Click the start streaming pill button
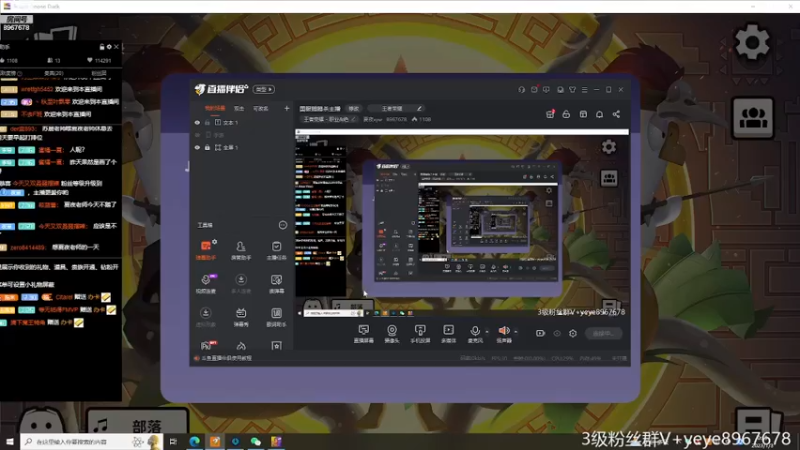800x450 pixels. 604,333
